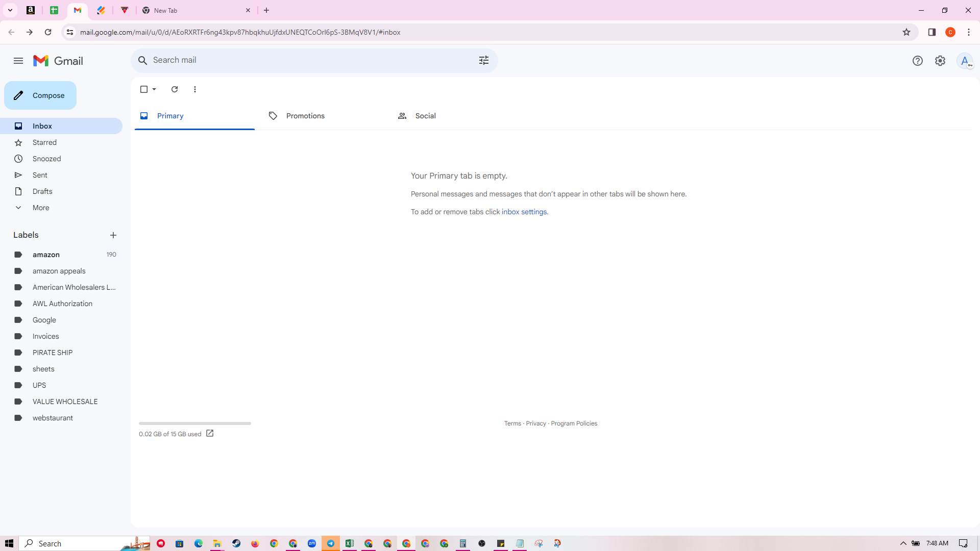The image size is (980, 551).
Task: Open the Program Policies link
Action: [574, 423]
